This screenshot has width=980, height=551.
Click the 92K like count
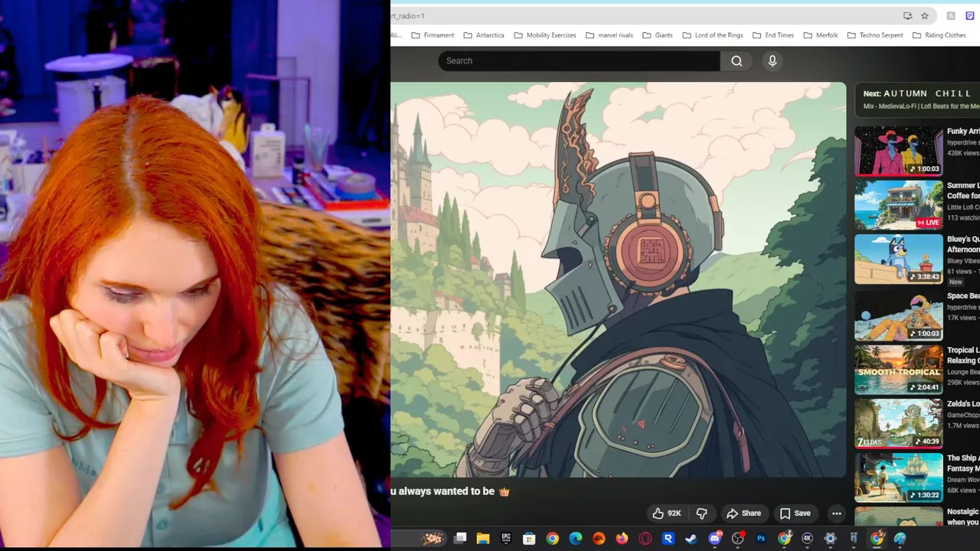[674, 514]
